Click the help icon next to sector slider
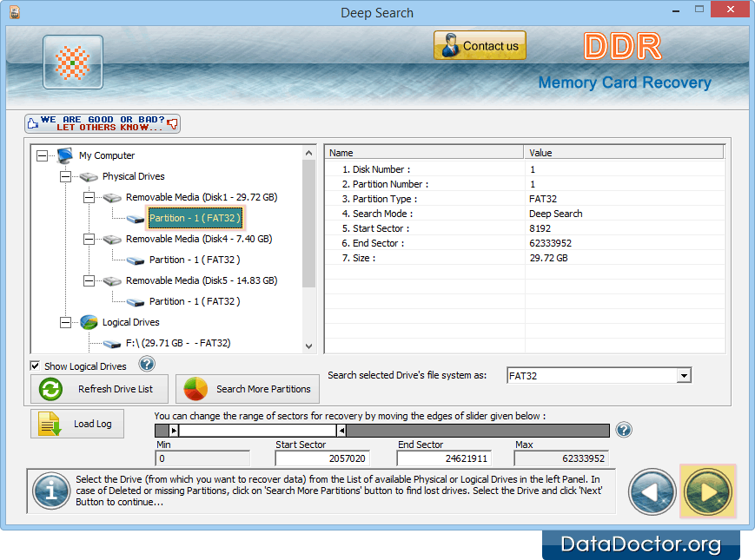 click(623, 430)
